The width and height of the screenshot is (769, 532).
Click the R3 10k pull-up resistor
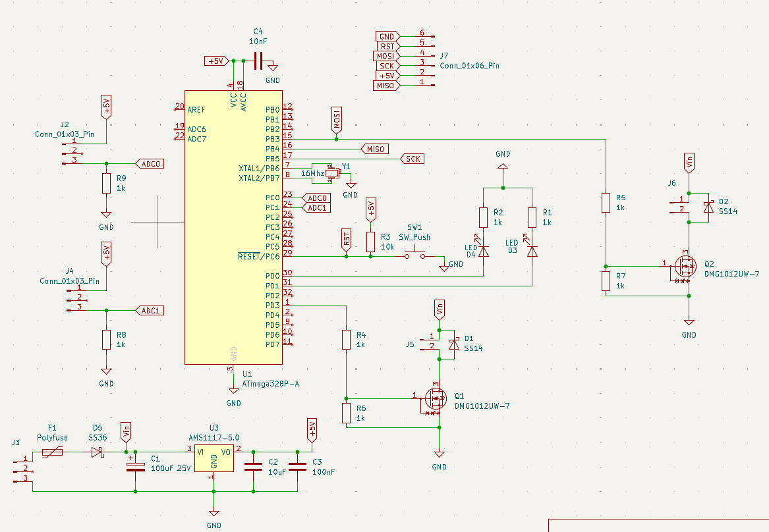370,241
